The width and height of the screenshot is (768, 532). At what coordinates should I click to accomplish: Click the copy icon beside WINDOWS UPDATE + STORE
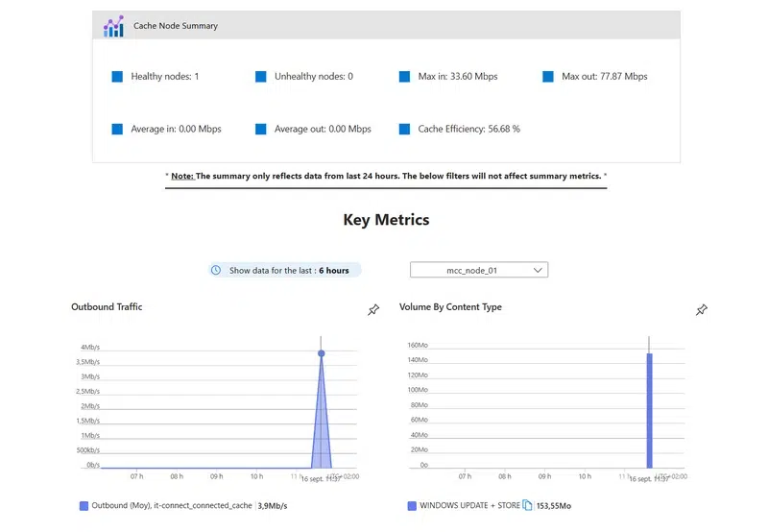point(528,505)
